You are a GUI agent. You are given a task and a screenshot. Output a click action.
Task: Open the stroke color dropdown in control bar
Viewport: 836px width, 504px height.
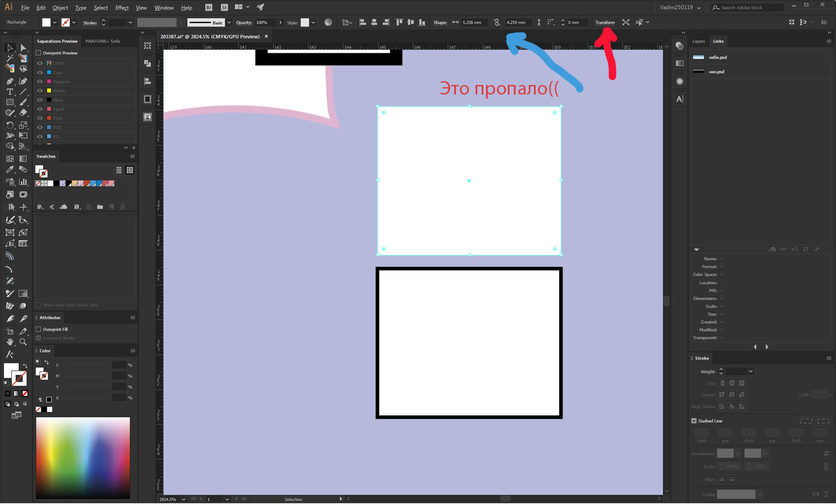(x=74, y=23)
